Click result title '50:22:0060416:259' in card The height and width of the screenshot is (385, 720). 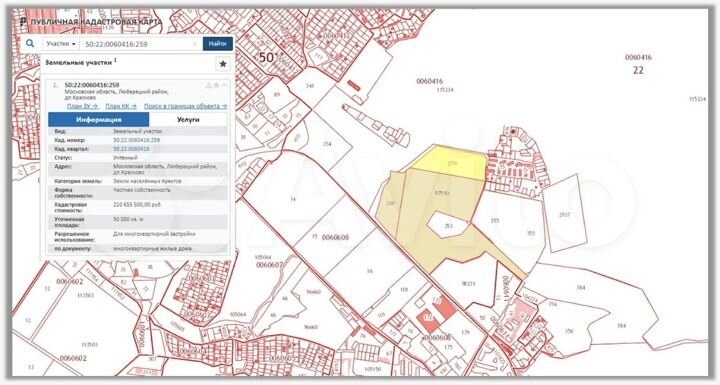[92, 85]
